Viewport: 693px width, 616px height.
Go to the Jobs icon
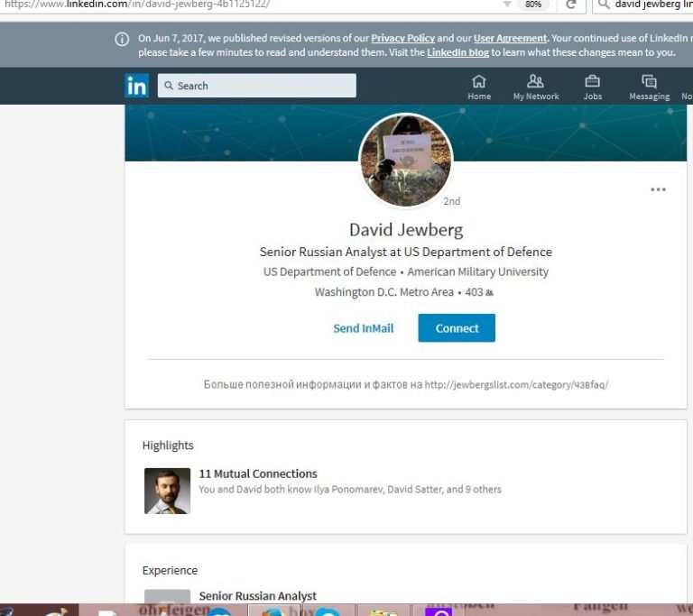(x=592, y=81)
